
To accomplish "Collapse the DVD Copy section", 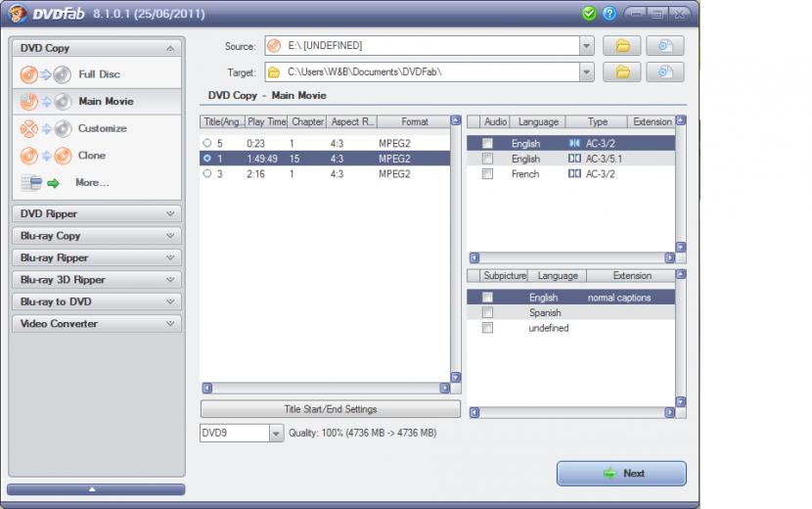I will click(x=97, y=48).
